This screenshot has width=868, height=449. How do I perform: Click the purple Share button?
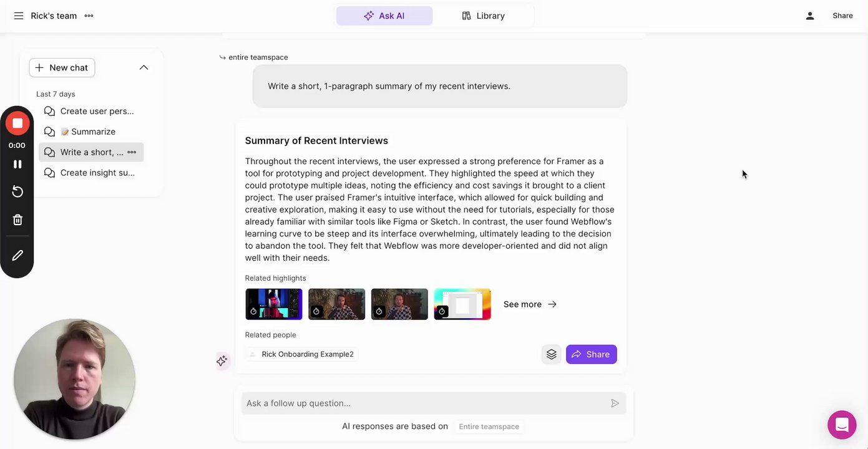[591, 354]
